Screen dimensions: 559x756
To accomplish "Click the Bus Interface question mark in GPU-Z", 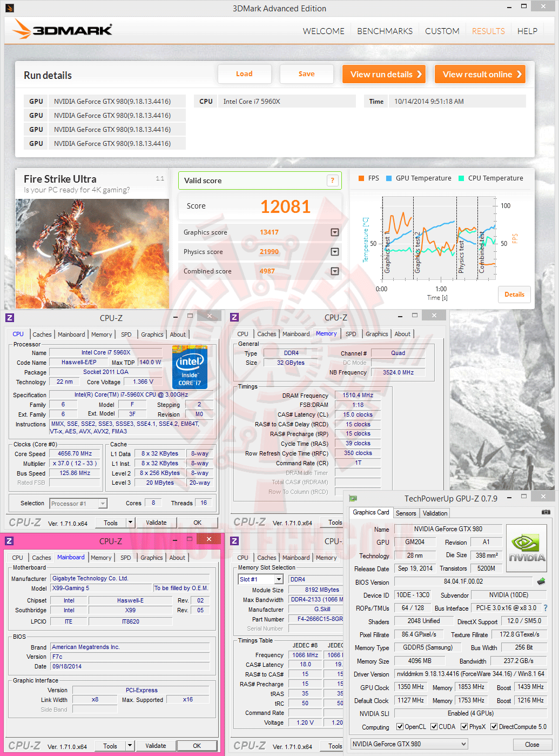I will tap(545, 608).
